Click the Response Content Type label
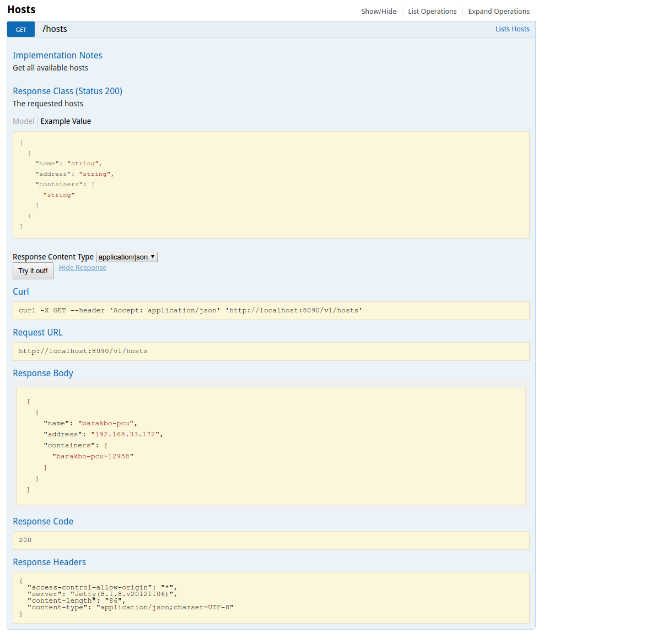 (x=53, y=257)
